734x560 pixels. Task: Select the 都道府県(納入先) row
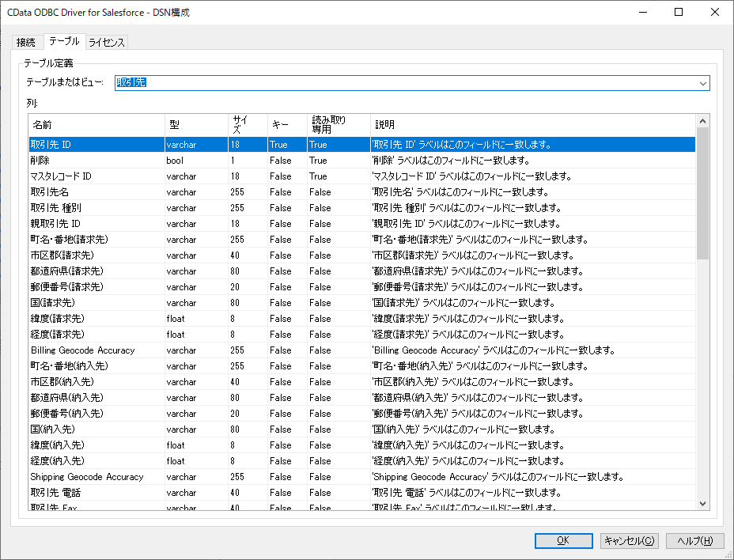click(x=361, y=398)
